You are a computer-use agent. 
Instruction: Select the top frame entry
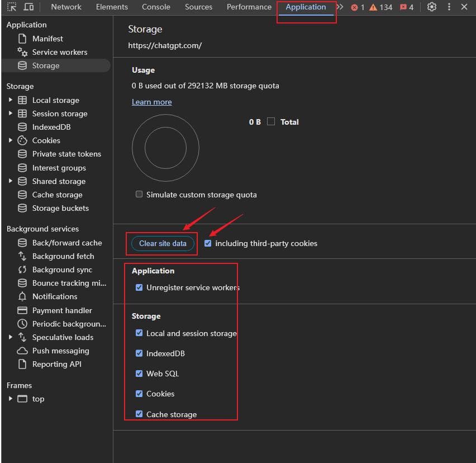pyautogui.click(x=38, y=399)
